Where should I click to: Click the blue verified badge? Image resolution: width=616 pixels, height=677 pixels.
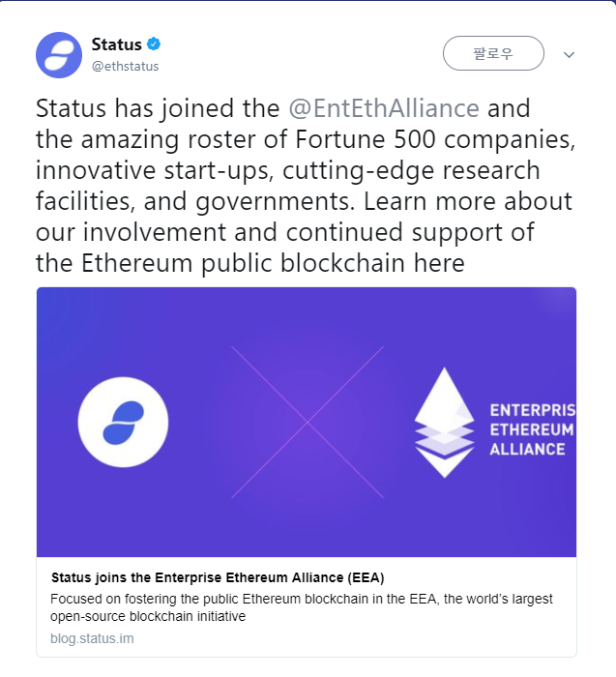point(153,44)
